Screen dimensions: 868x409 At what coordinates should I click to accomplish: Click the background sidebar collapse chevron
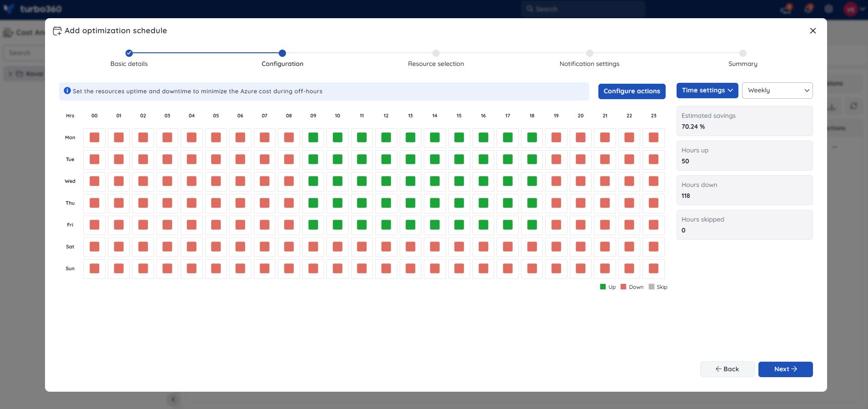coord(173,399)
